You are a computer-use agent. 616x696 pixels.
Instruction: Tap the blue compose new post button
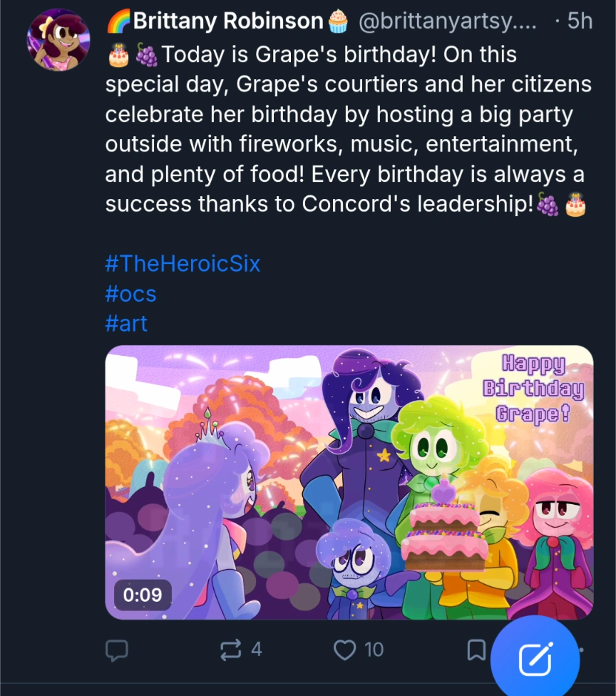tap(535, 659)
